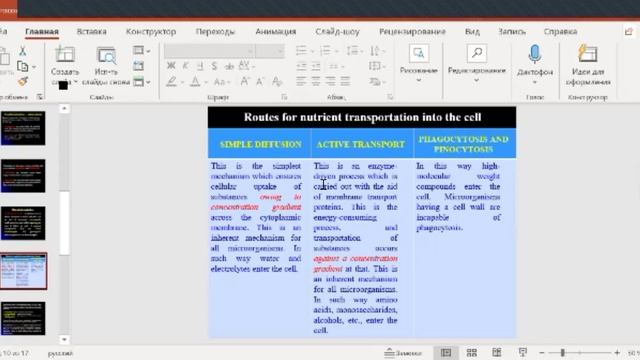Toggle text shadow (S)
Screen dimensions: 640x360
click(x=214, y=66)
